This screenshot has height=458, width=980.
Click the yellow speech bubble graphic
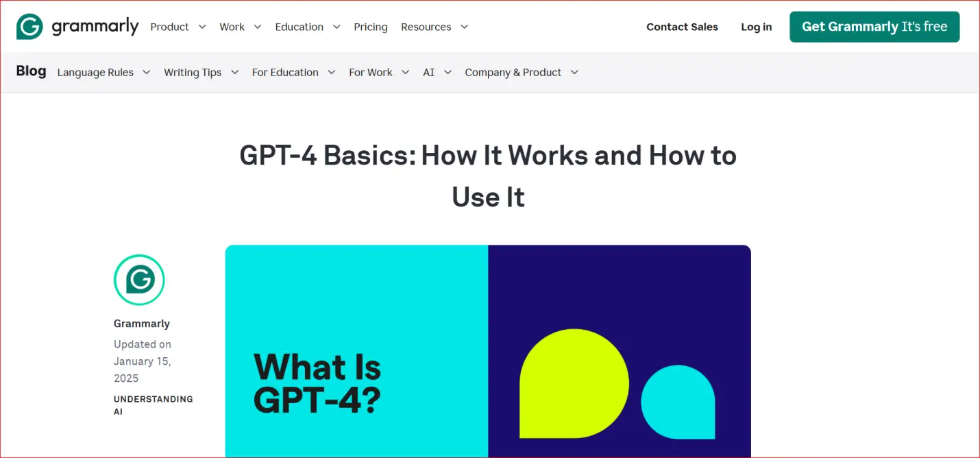point(574,383)
